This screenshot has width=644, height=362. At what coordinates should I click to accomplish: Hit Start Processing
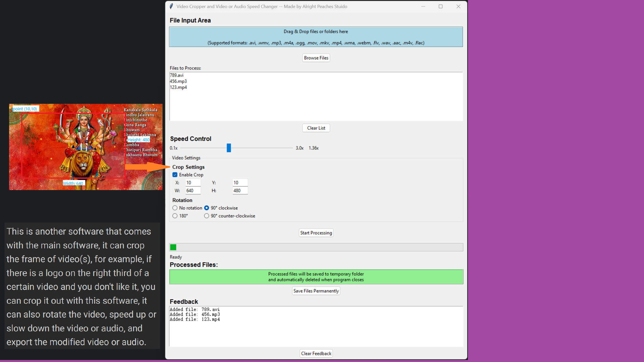[x=316, y=233]
